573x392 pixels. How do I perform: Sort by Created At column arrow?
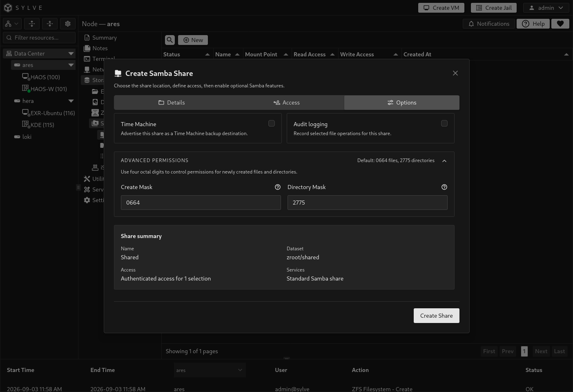click(566, 54)
